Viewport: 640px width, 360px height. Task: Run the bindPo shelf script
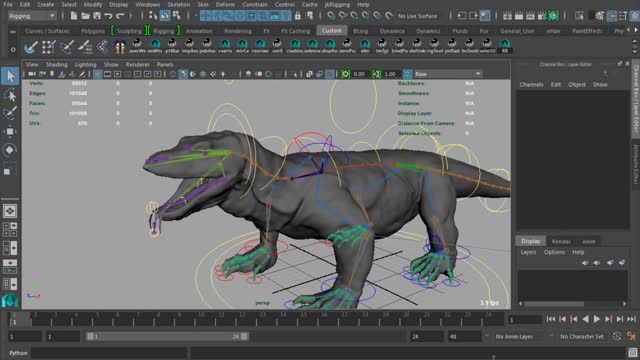[399, 46]
